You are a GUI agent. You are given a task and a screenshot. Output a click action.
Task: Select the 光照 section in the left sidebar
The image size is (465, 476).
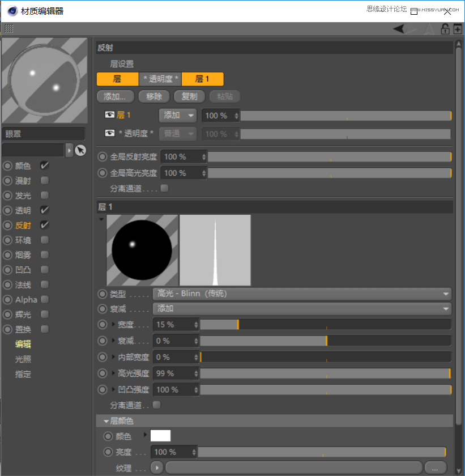(23, 359)
